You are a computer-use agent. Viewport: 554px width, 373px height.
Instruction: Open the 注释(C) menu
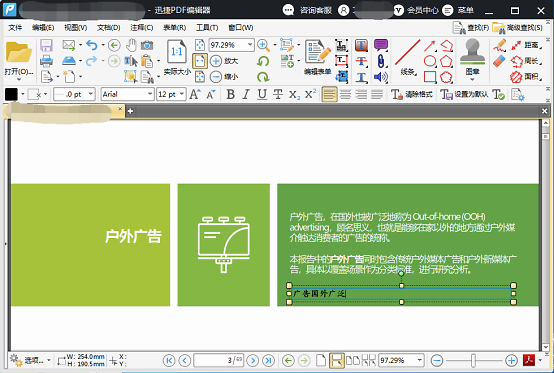141,28
